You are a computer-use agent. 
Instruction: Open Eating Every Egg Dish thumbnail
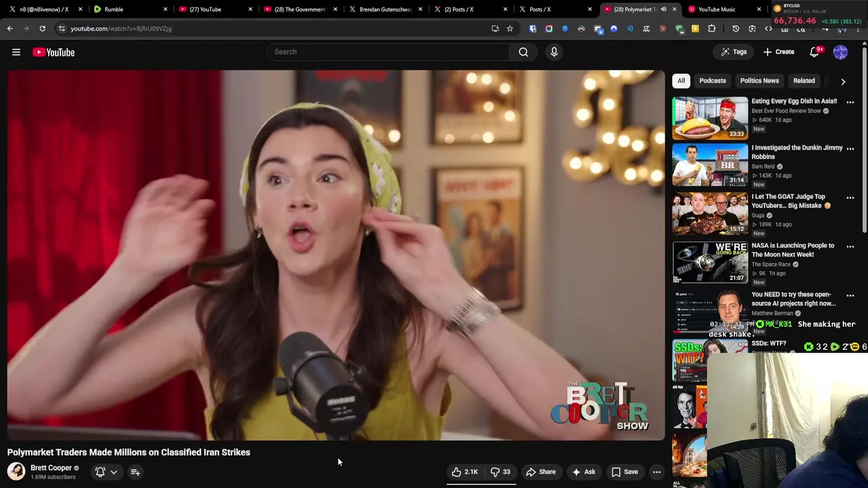[x=710, y=118]
